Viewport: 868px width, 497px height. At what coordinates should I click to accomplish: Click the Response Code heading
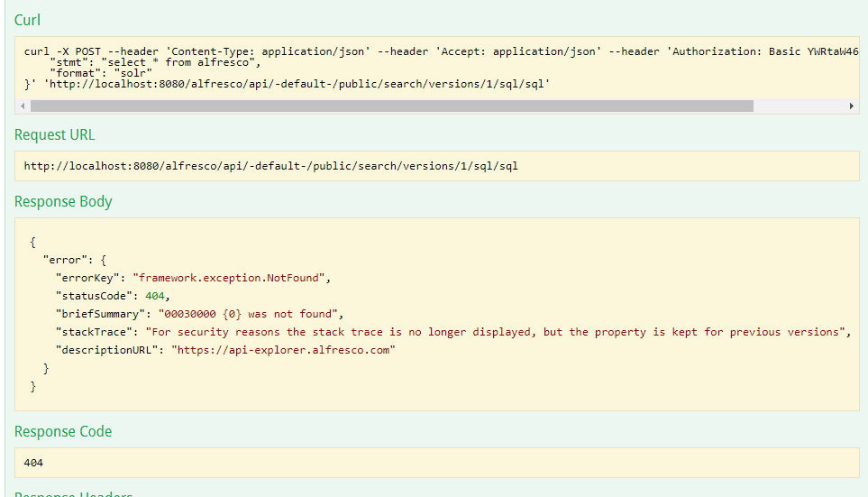click(63, 432)
